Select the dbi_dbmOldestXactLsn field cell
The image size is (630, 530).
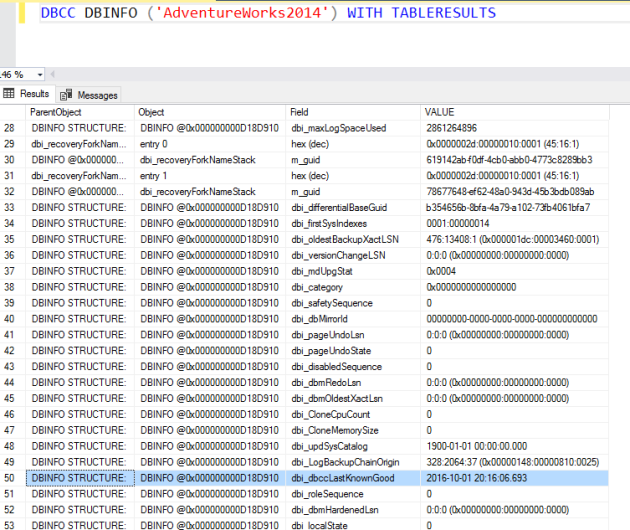[353, 399]
